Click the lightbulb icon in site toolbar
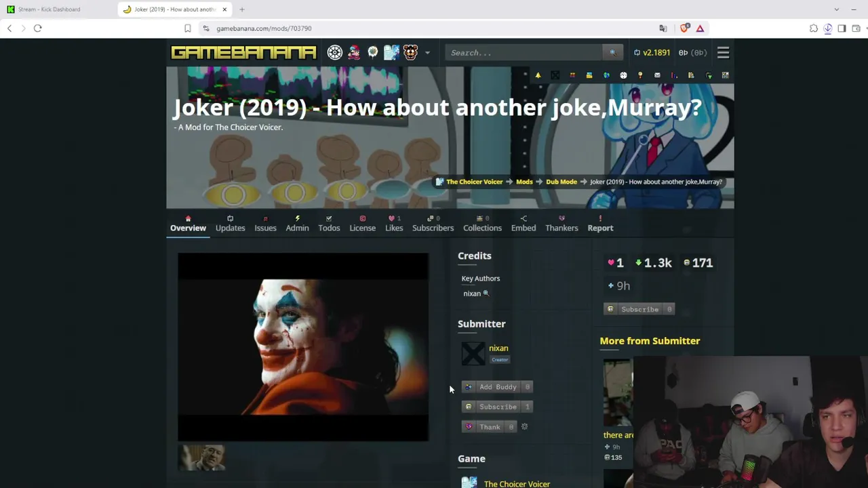The height and width of the screenshot is (488, 868). click(640, 75)
